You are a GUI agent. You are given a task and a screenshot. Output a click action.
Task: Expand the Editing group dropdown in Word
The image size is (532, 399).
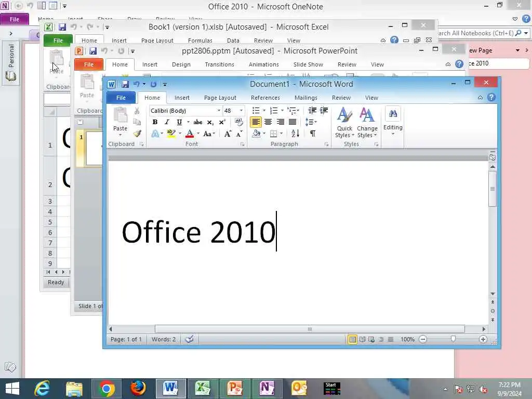tap(393, 123)
